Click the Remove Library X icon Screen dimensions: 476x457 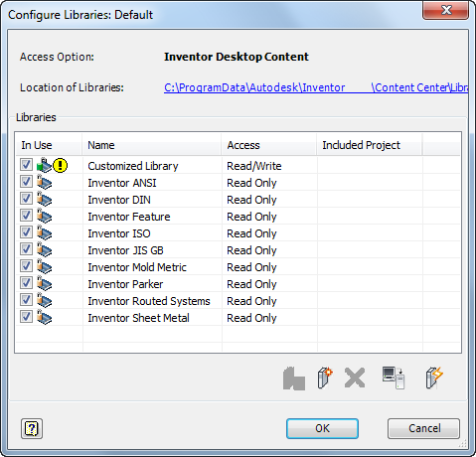click(355, 378)
